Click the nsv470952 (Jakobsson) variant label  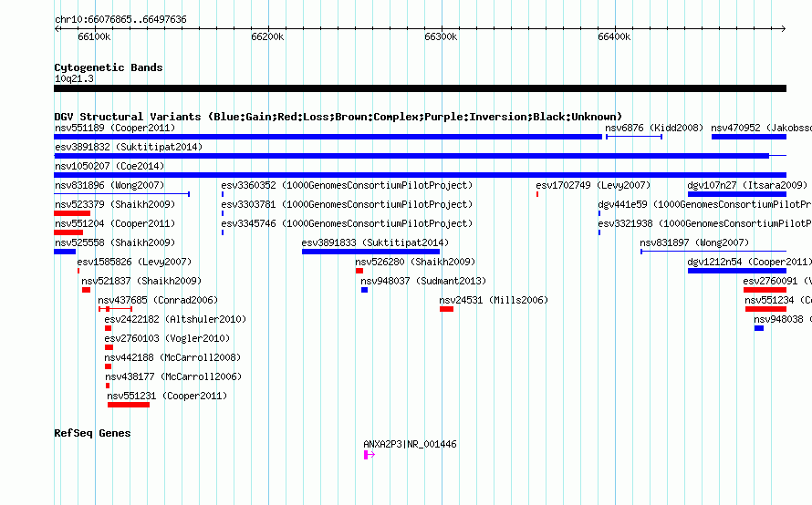point(761,128)
